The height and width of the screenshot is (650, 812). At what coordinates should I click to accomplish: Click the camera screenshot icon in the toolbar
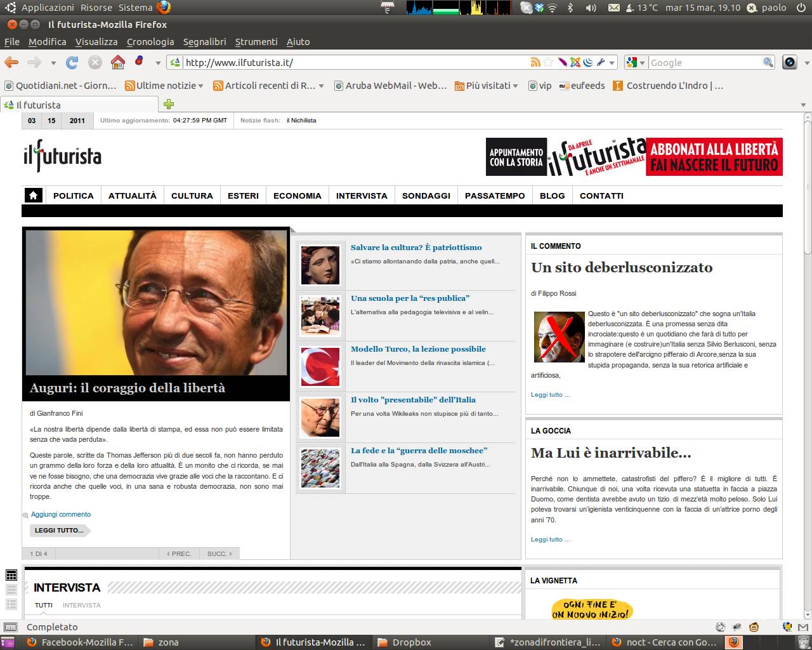(790, 62)
